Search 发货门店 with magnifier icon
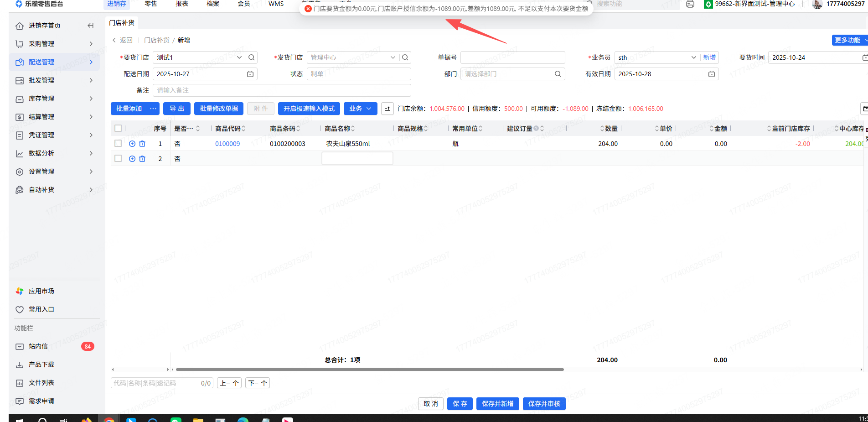This screenshot has height=422, width=868. [x=405, y=57]
